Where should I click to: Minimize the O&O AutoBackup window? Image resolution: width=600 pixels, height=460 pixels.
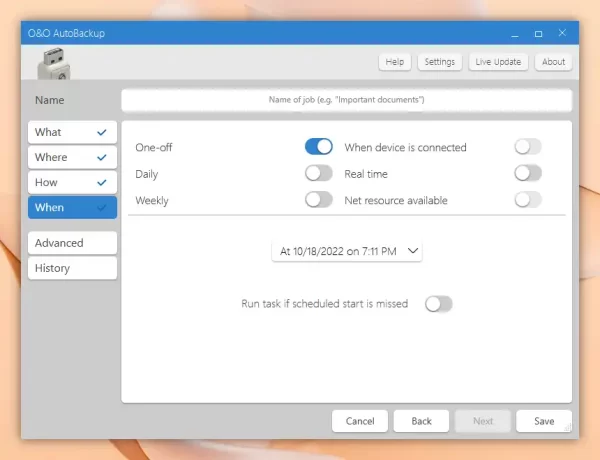tap(515, 34)
